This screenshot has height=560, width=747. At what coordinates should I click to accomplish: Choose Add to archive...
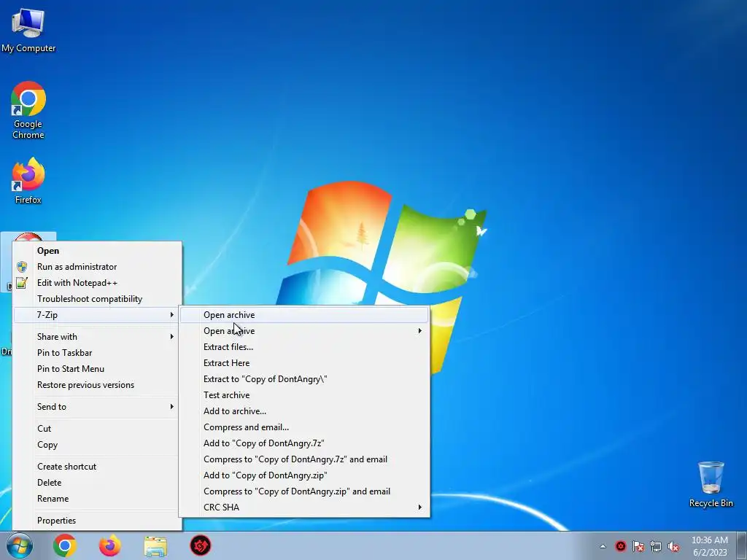point(304,411)
